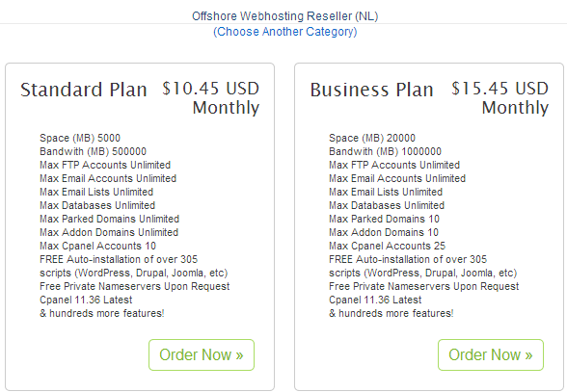Viewport: 567px width, 392px height.
Task: Click Space (MB) 5000 in Standard Plan
Action: (80, 138)
